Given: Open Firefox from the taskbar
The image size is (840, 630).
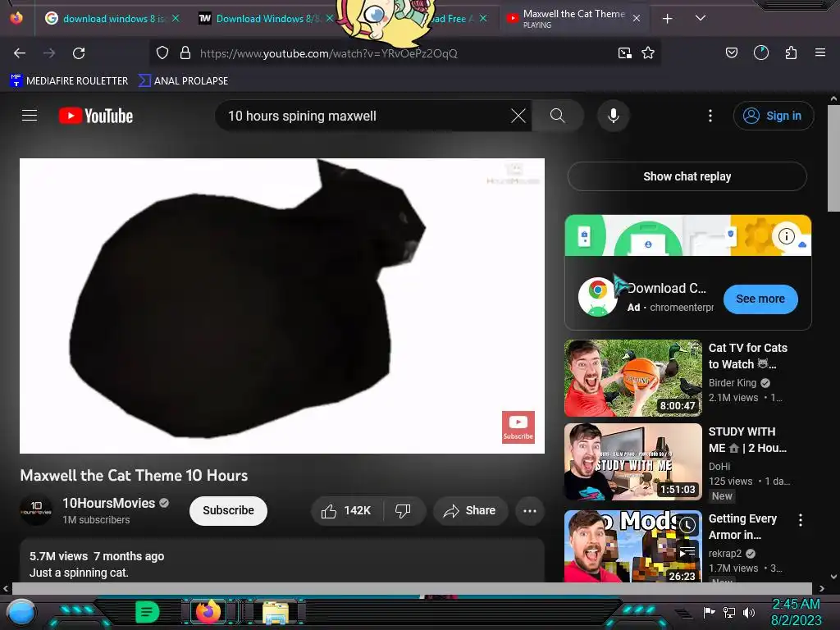Looking at the screenshot, I should coord(208,611).
